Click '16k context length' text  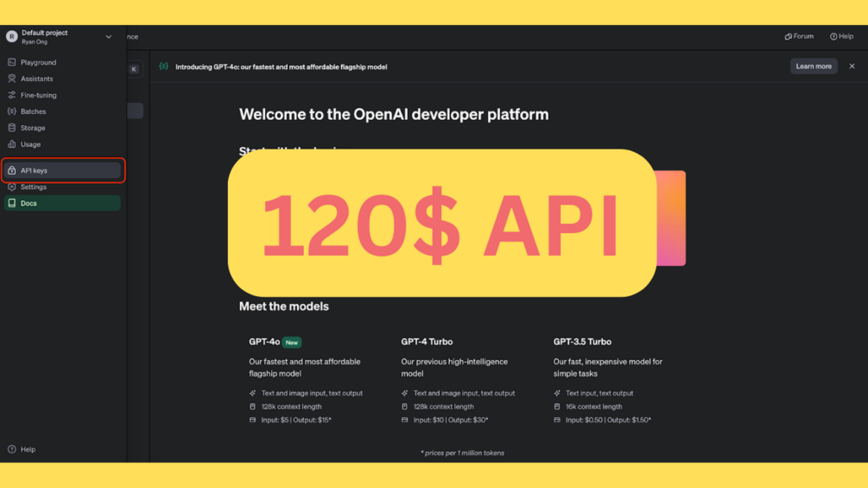pyautogui.click(x=593, y=407)
